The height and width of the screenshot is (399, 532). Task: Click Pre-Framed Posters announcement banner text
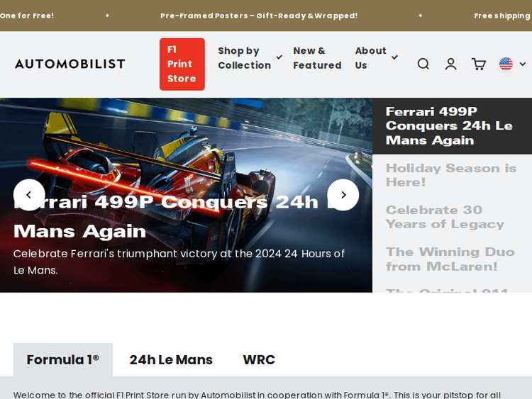pyautogui.click(x=259, y=16)
